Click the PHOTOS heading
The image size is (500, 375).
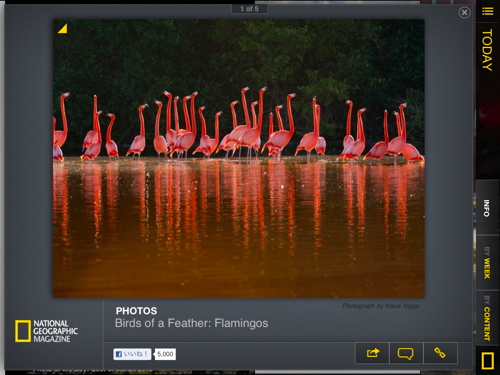(x=136, y=311)
